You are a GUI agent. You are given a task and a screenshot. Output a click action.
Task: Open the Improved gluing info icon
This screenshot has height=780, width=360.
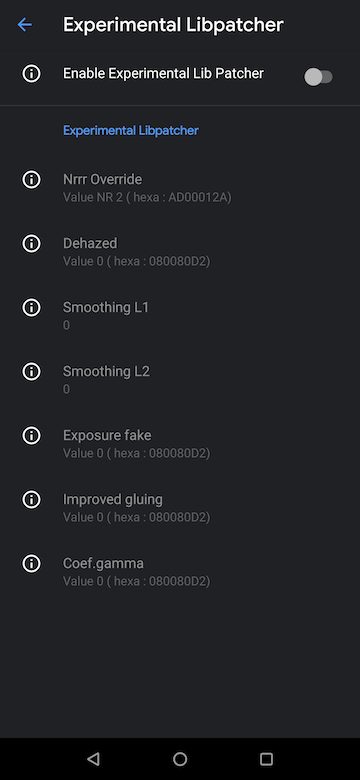pos(31,499)
